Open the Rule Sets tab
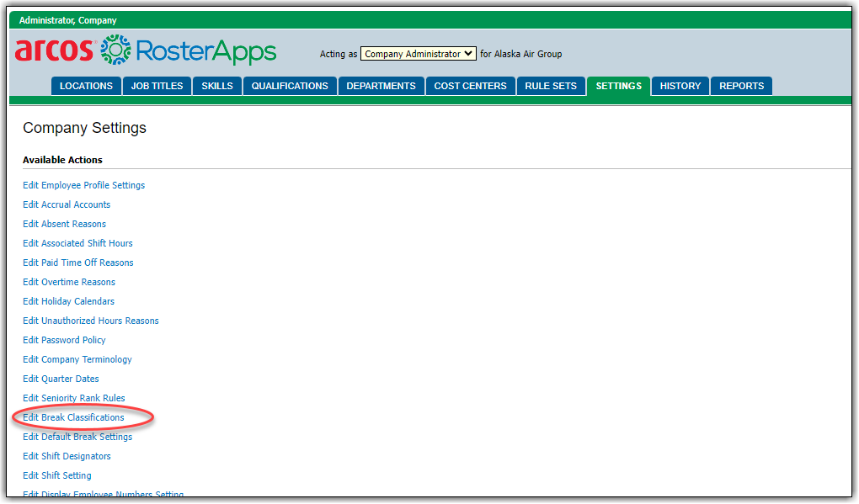 pyautogui.click(x=550, y=86)
